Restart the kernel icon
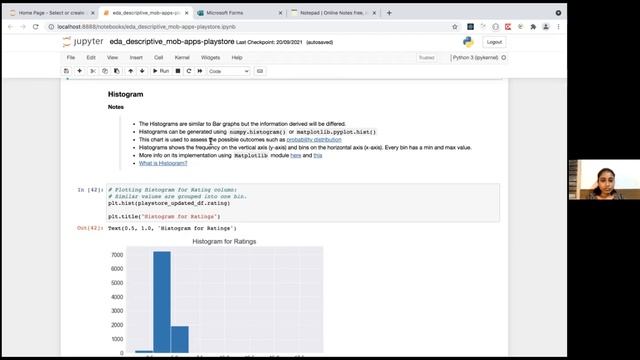Screen dimensions: 640x360 pyautogui.click(x=189, y=71)
